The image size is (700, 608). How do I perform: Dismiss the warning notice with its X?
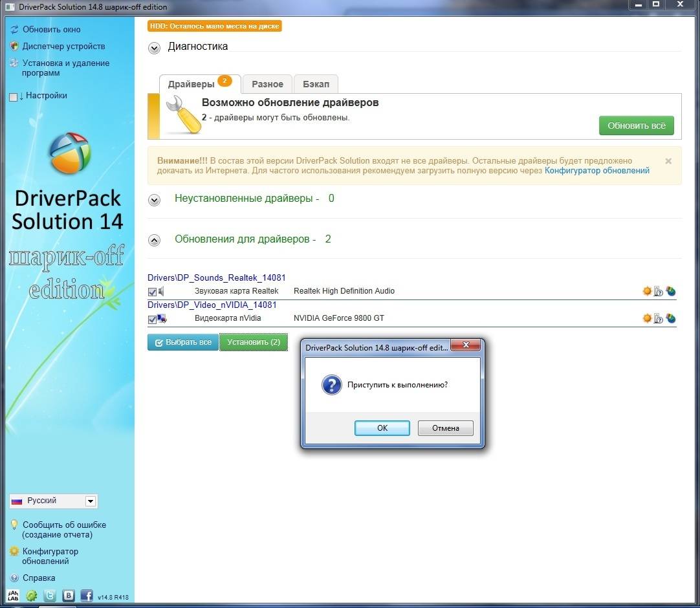pyautogui.click(x=668, y=161)
